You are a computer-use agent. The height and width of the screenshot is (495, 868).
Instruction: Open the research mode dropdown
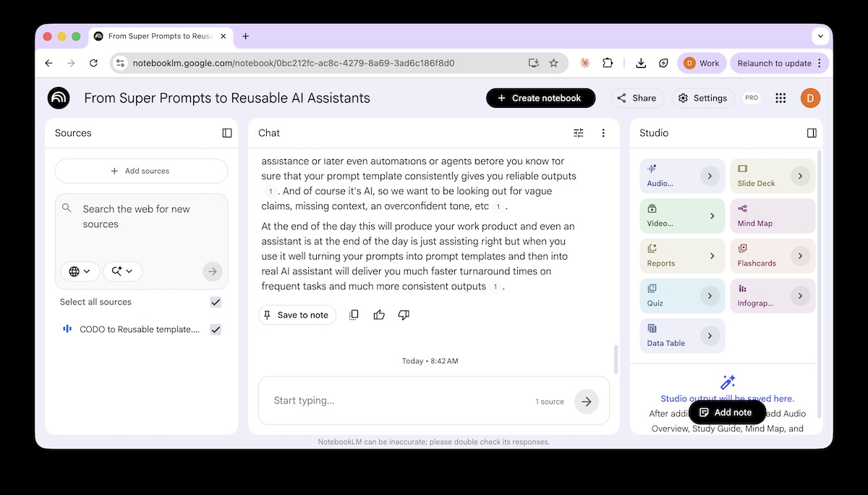[x=123, y=271]
